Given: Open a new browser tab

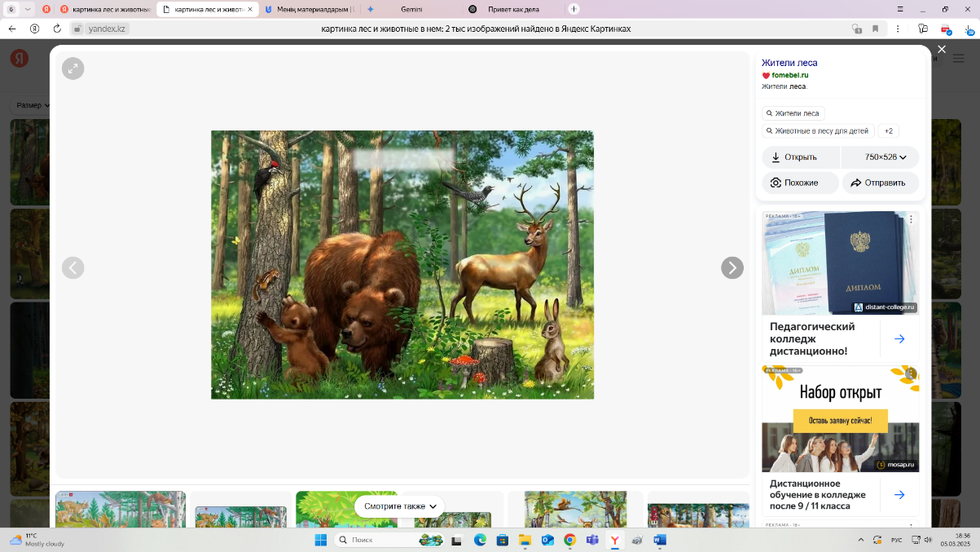Looking at the screenshot, I should pyautogui.click(x=573, y=9).
